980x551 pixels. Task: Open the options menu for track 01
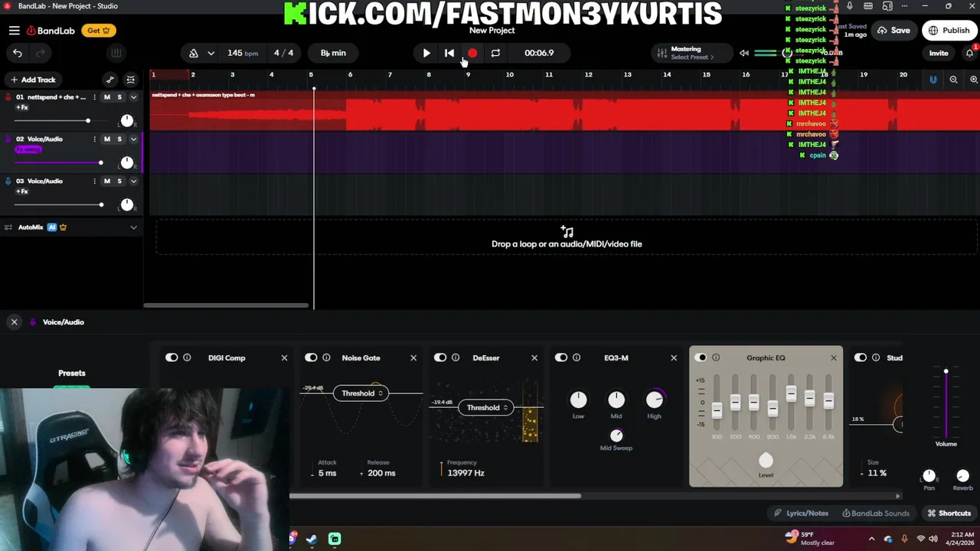(x=95, y=97)
